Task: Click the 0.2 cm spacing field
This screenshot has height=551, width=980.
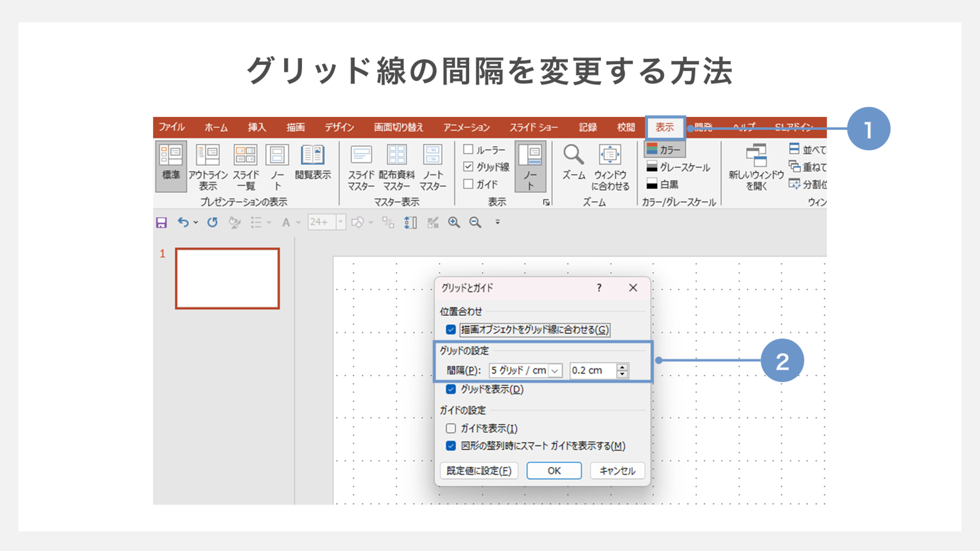Action: pyautogui.click(x=592, y=371)
